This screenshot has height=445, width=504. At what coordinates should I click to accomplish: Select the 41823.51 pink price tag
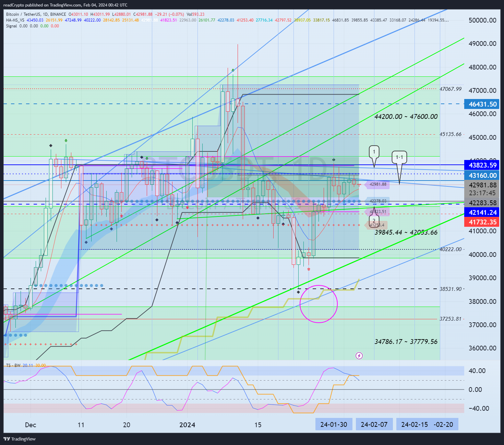[x=378, y=212]
